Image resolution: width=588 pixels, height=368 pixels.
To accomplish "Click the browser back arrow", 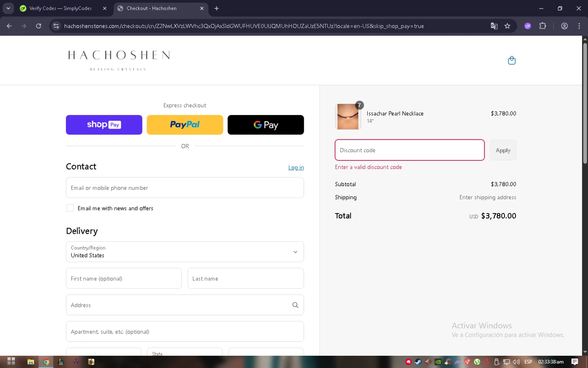I will [x=9, y=26].
